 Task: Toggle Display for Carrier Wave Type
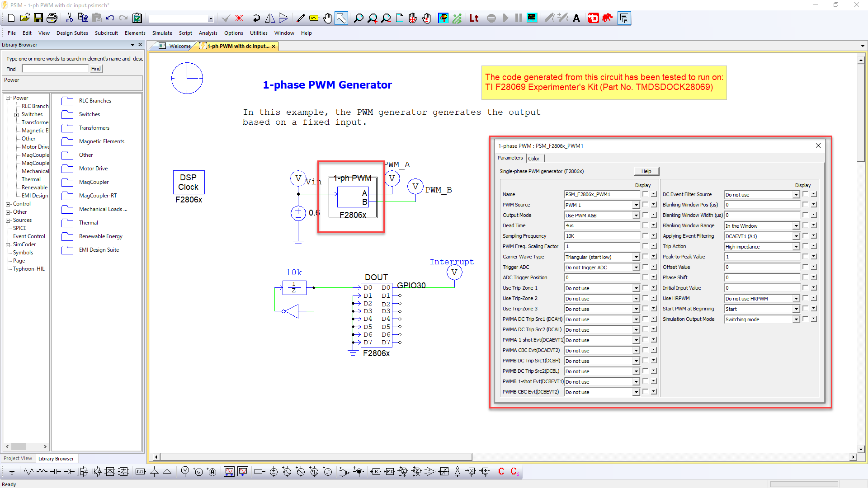click(x=645, y=257)
